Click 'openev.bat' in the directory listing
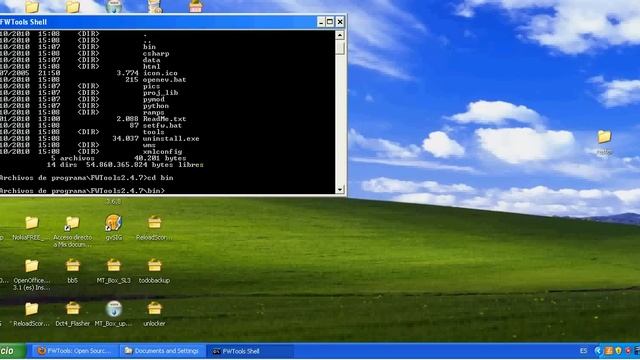The height and width of the screenshot is (360, 640). (164, 80)
